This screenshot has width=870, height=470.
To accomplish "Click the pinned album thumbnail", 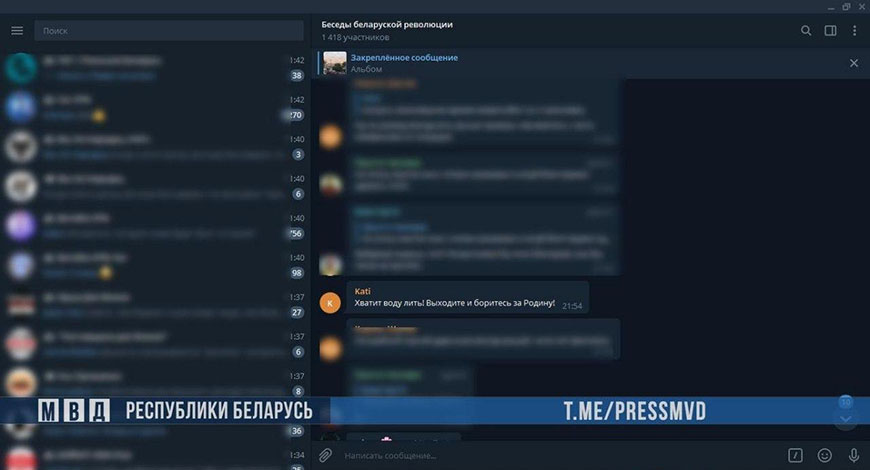I will [x=335, y=63].
